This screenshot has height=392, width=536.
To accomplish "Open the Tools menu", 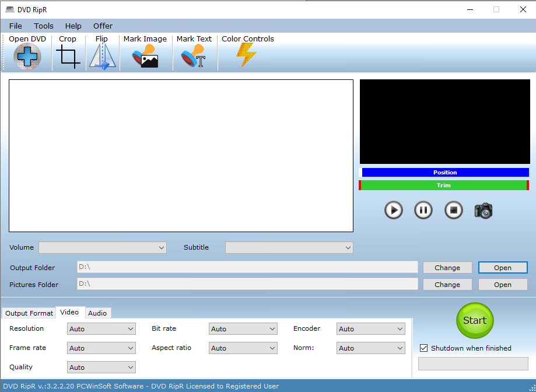I will pyautogui.click(x=43, y=26).
